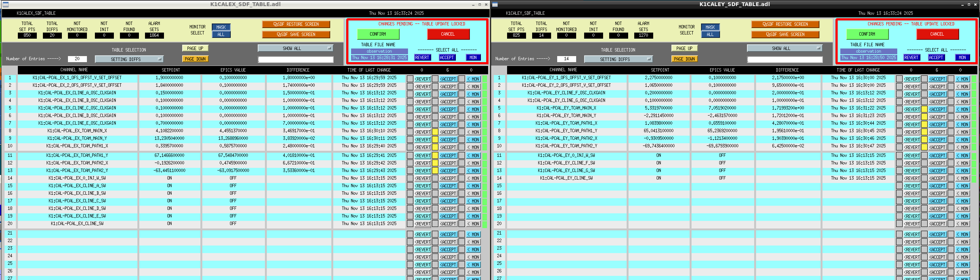Click the empty text field below SHOW ALL in K1CALEX
This screenshot has width=980, height=280.
click(296, 59)
